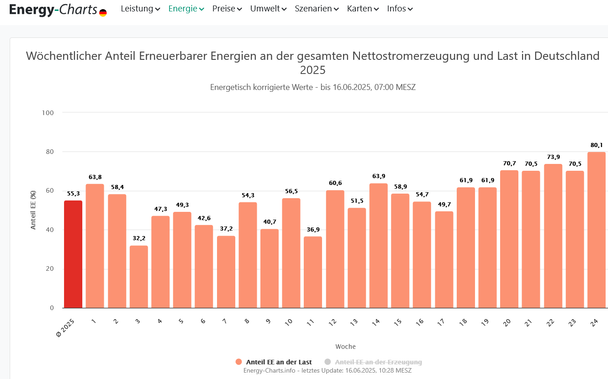Viewport: 608px width, 379px height.
Task: Click the Energy-Charts.info update footer text
Action: (x=328, y=371)
